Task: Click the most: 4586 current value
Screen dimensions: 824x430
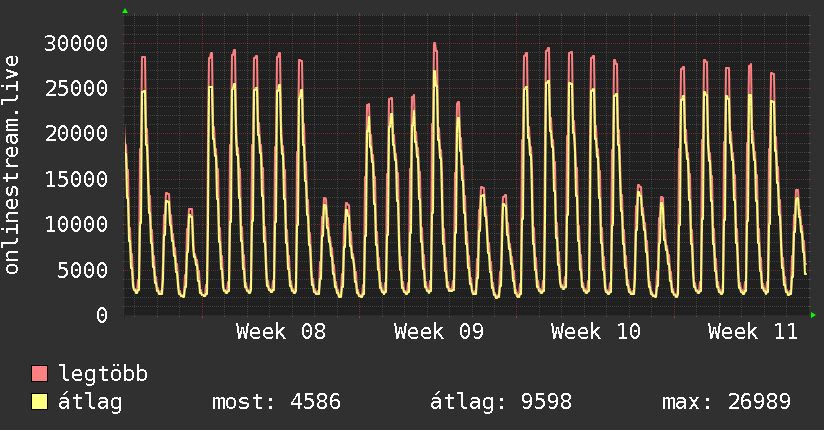Action: click(276, 402)
